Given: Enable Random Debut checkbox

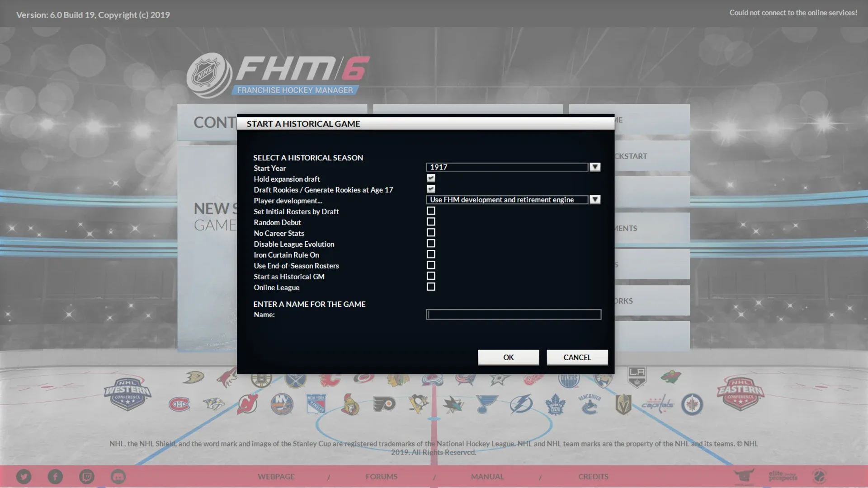Looking at the screenshot, I should click(431, 222).
